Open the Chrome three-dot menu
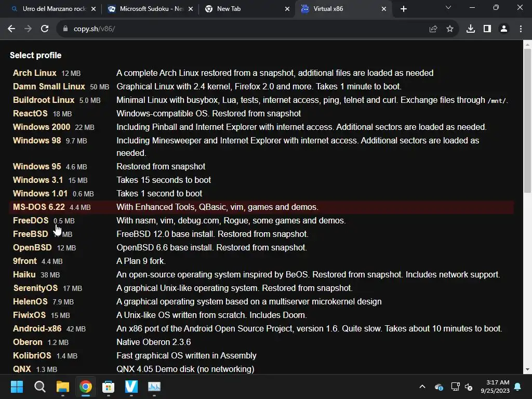Screen dimensions: 532x399 [x=521, y=29]
